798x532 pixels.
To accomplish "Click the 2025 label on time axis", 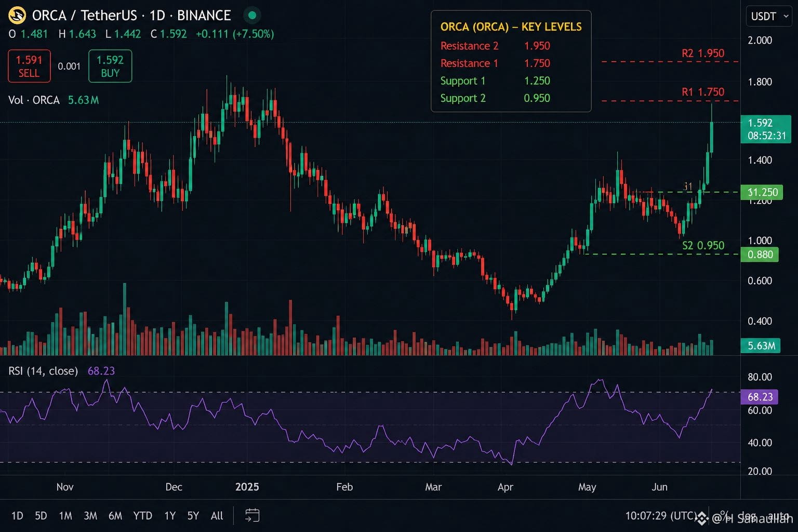I will click(x=247, y=487).
